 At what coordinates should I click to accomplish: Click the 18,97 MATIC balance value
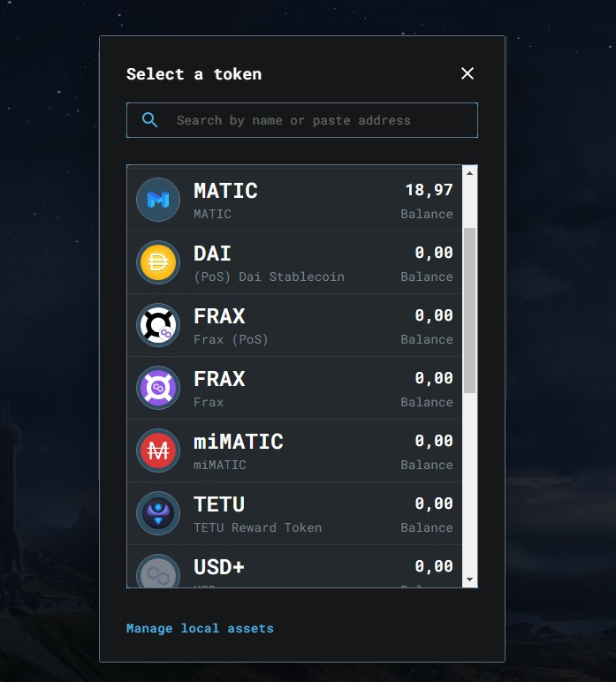429,190
